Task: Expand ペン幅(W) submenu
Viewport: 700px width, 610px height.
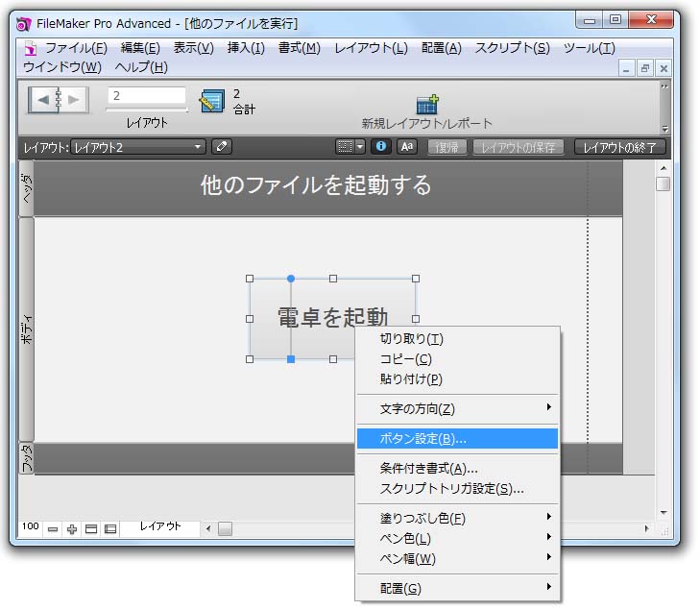Action: [x=457, y=559]
